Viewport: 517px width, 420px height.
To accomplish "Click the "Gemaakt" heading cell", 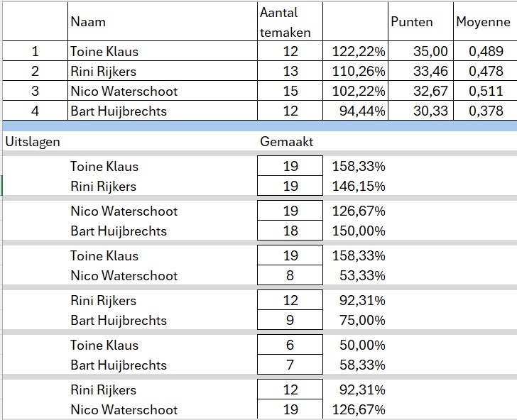I will pos(287,141).
